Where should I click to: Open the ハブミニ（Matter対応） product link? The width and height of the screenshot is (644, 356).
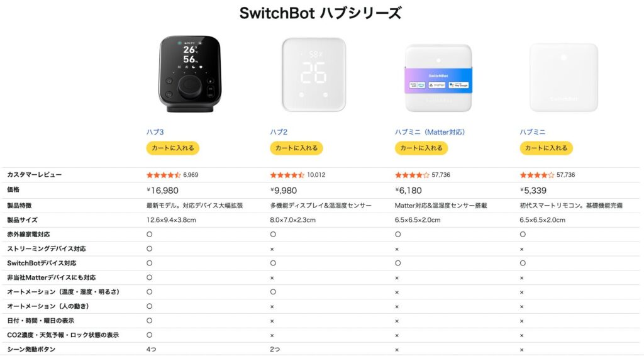click(430, 132)
